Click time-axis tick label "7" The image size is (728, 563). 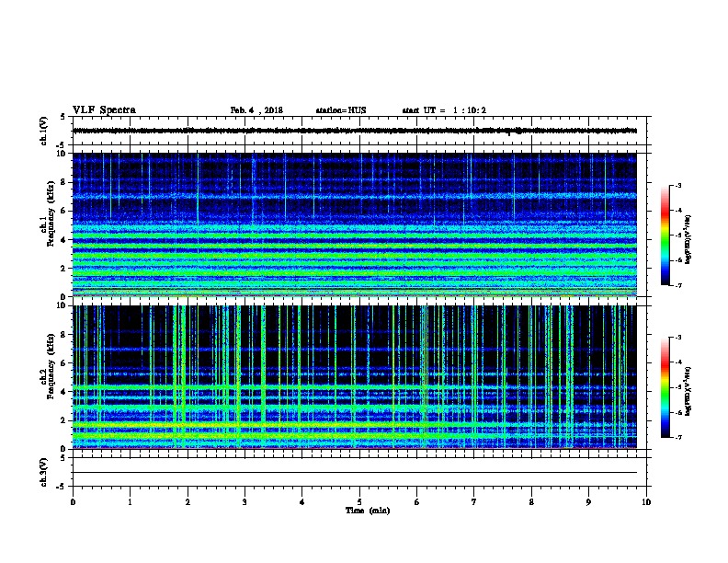click(474, 502)
